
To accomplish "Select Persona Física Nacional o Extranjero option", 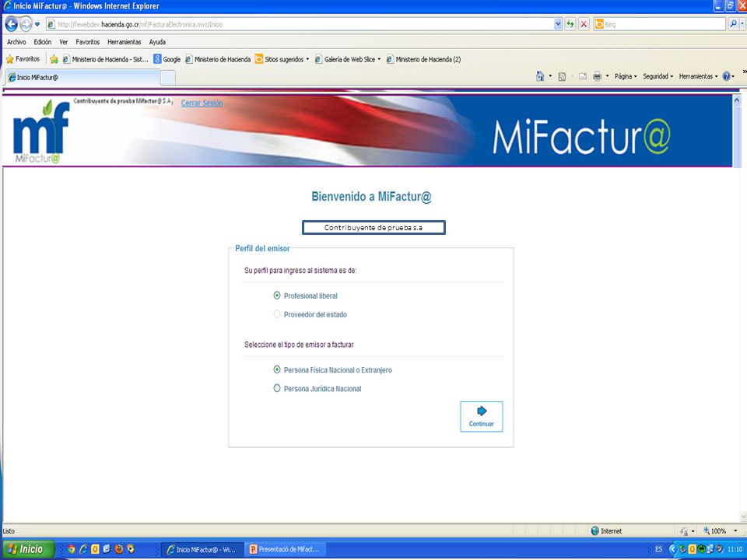I will (277, 369).
